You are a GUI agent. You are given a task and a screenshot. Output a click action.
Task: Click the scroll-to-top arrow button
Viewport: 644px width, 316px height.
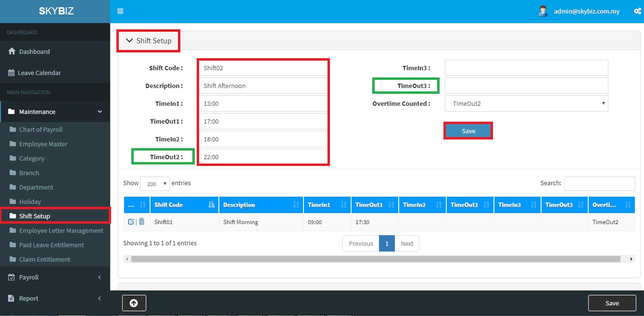[x=134, y=303]
